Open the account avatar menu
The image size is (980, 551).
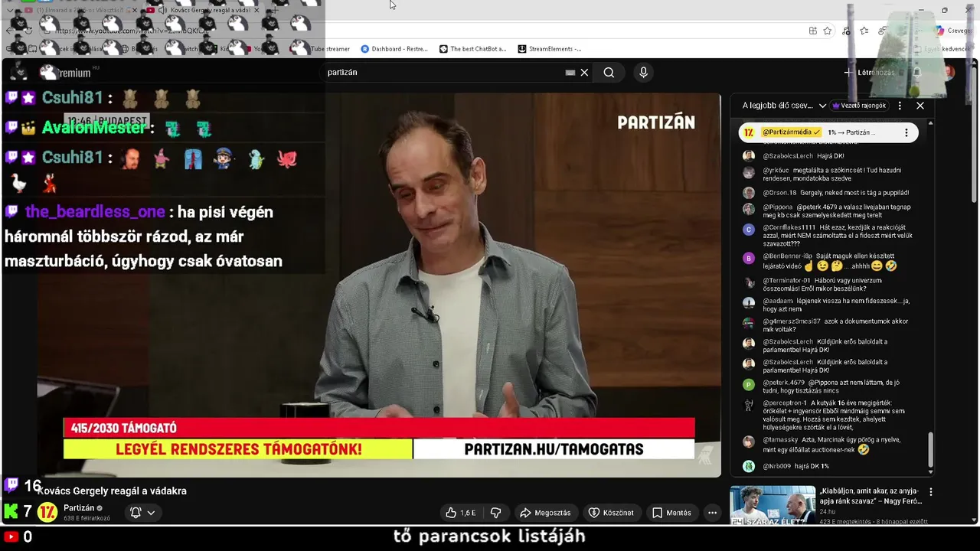(x=949, y=73)
